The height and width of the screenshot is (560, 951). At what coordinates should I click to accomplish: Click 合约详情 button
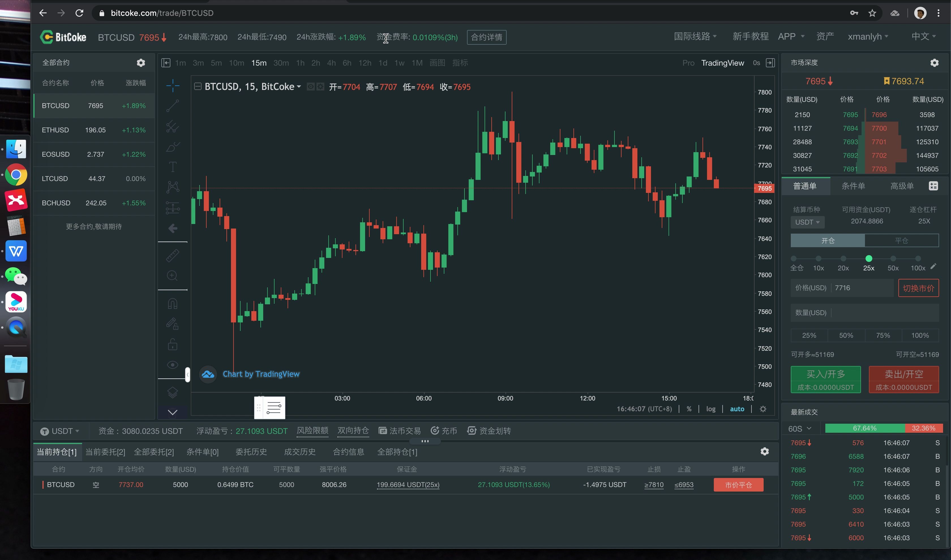pos(486,37)
